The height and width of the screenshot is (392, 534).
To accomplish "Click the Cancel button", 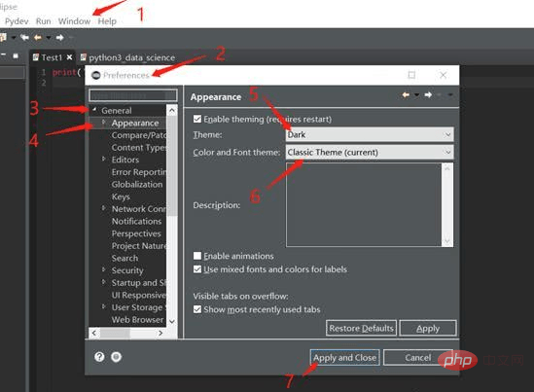I will point(418,358).
